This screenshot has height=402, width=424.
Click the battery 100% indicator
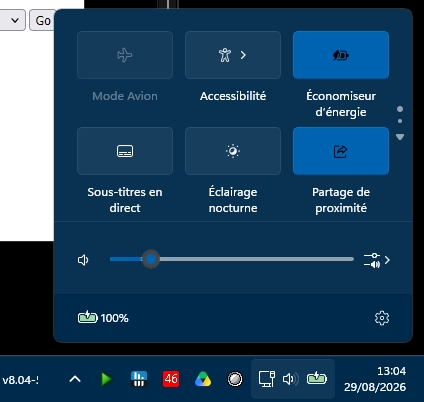[103, 318]
